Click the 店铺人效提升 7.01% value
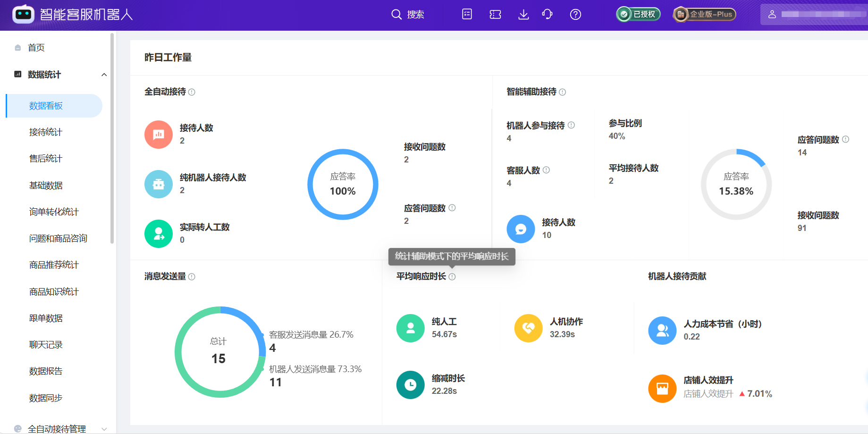 [x=759, y=394]
